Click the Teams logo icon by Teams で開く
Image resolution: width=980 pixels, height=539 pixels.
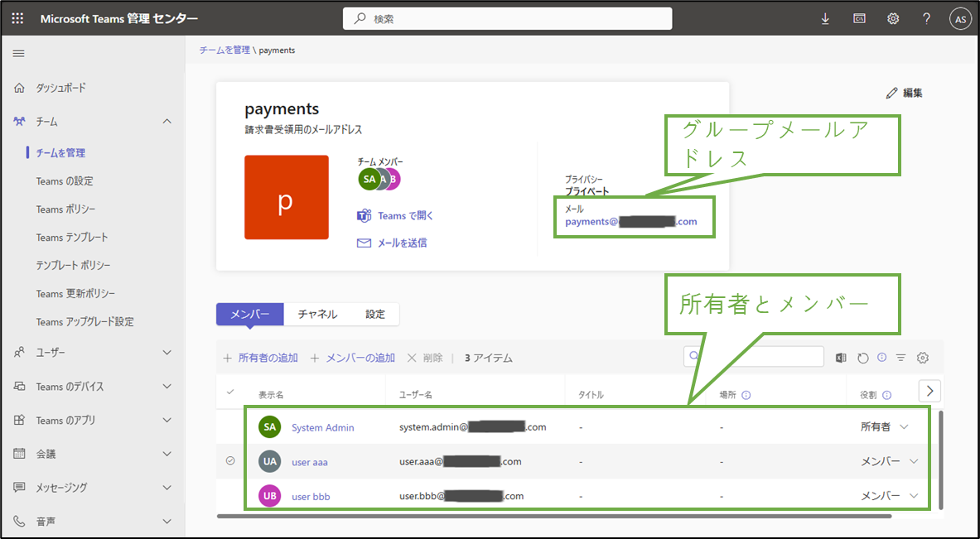pyautogui.click(x=364, y=215)
